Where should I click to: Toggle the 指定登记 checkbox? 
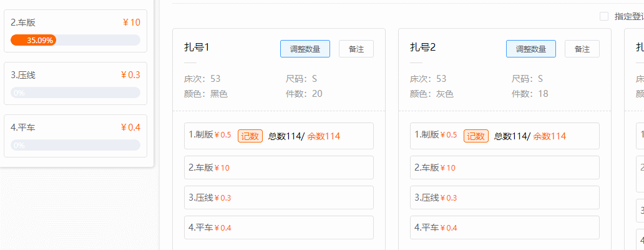[604, 16]
